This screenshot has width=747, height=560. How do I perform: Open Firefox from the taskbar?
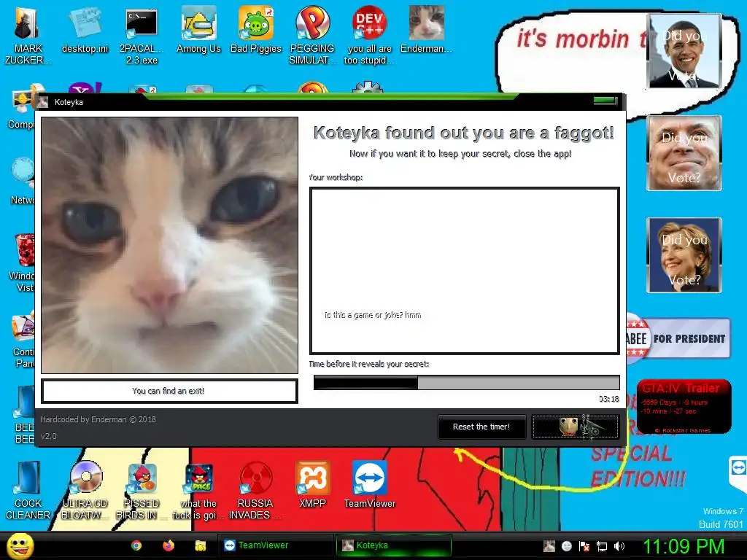coord(169,545)
